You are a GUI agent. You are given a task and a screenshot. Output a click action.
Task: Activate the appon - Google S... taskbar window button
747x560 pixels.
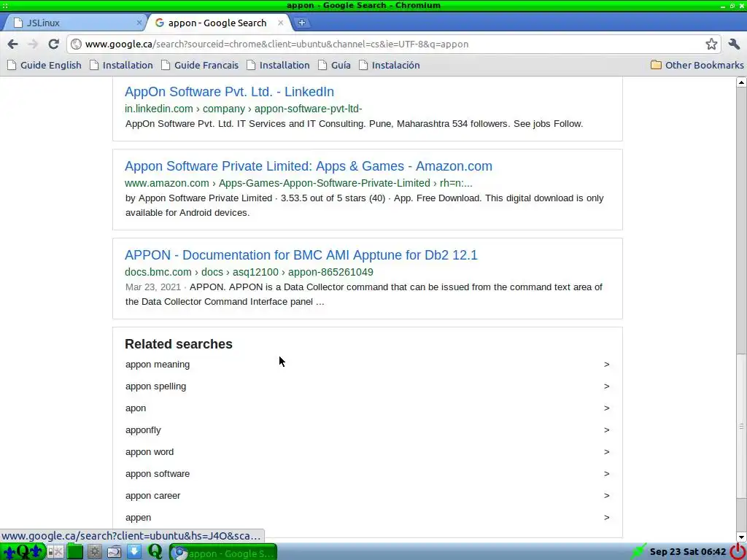(223, 553)
